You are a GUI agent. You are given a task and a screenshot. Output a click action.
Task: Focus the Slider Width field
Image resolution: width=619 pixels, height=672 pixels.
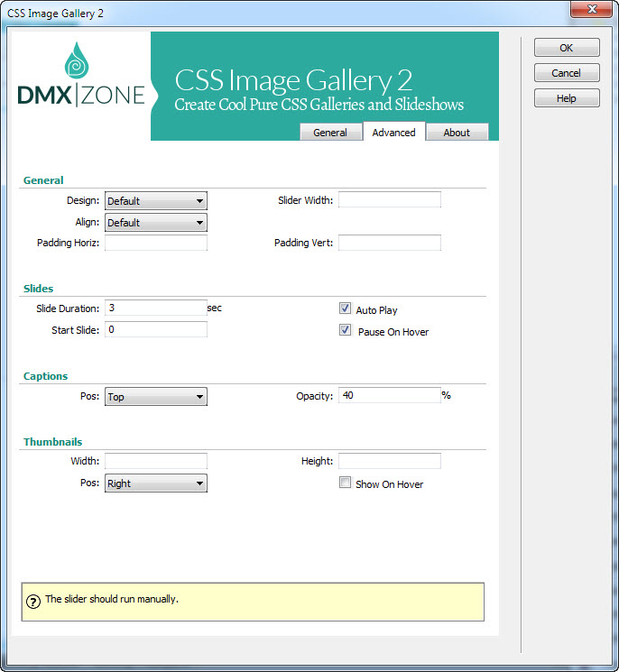(390, 199)
